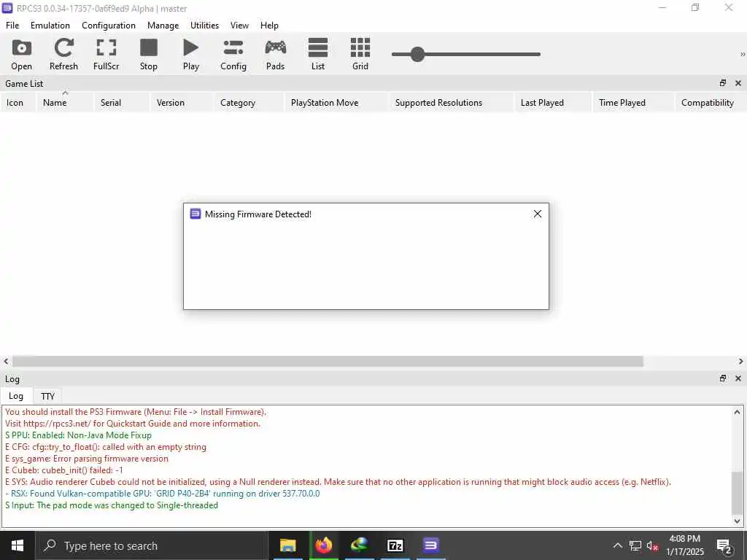Close the Missing Firmware Detected dialog

pyautogui.click(x=538, y=214)
